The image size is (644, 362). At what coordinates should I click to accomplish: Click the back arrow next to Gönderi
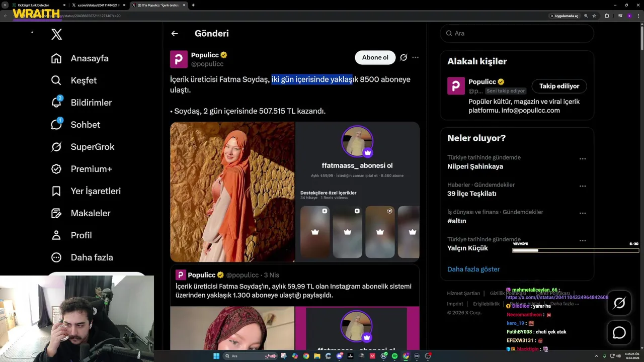coord(175,34)
